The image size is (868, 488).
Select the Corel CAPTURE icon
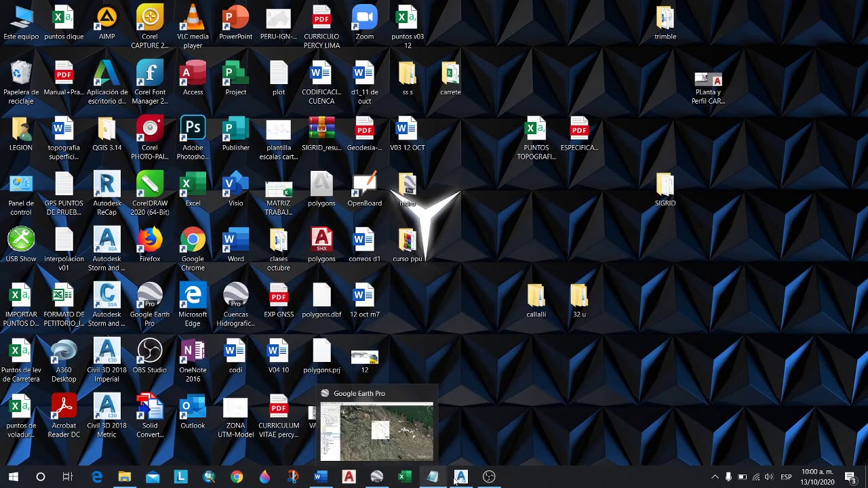tap(150, 27)
